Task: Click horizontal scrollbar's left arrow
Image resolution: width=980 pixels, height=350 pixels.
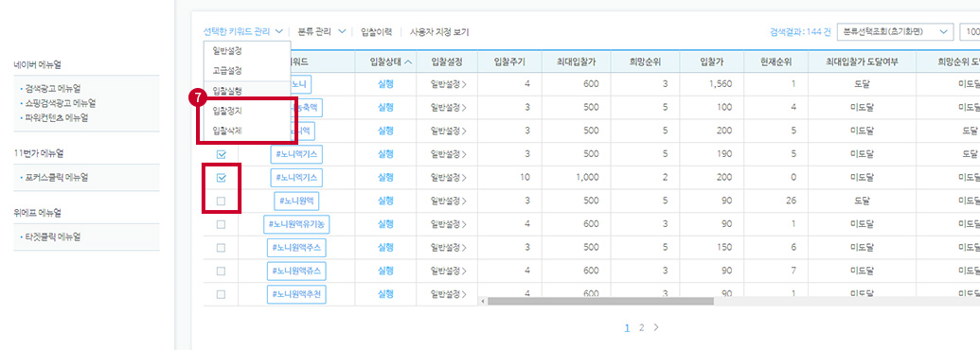Action: tap(483, 302)
